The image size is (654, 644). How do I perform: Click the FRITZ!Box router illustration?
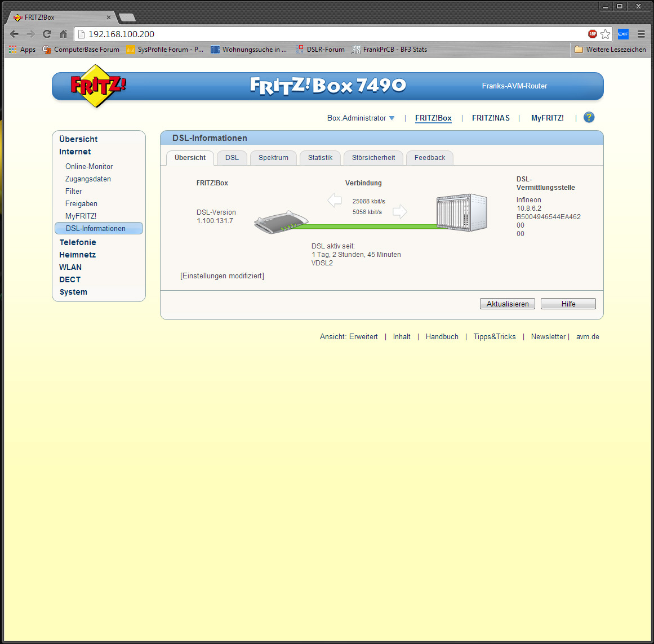pos(281,223)
